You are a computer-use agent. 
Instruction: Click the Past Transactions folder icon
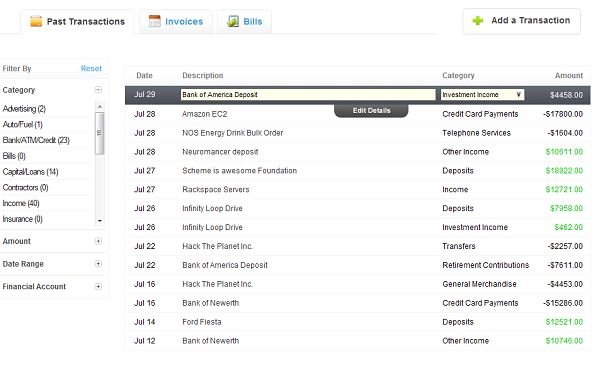point(36,21)
